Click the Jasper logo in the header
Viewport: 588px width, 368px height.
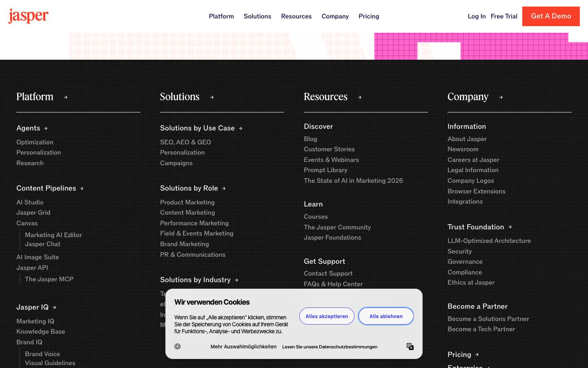coord(28,16)
